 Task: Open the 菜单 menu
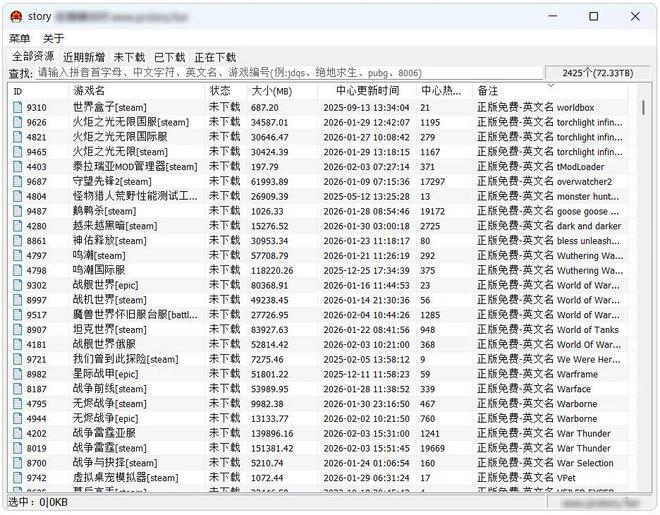(x=19, y=39)
